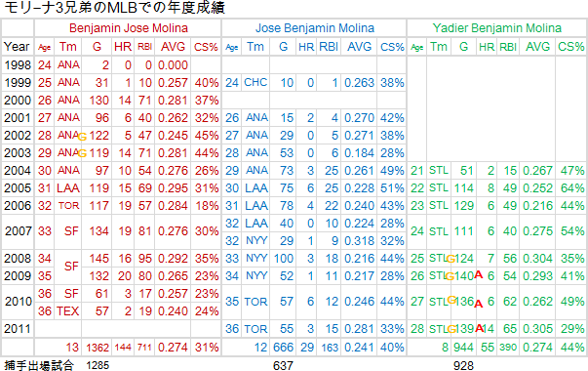Click Jose's career total games 666
The height and width of the screenshot is (371, 588).
[283, 348]
